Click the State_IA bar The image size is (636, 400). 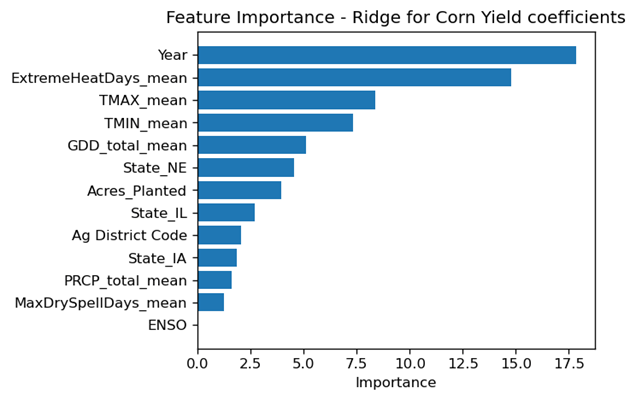(217, 258)
